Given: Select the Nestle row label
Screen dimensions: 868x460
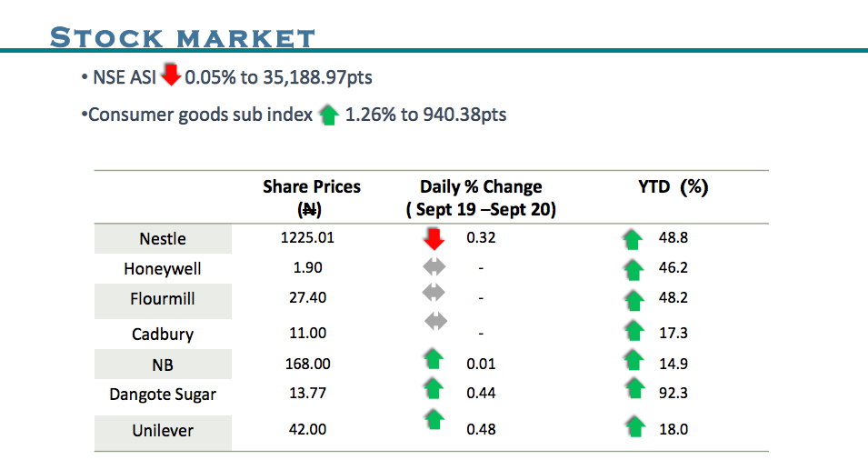Looking at the screenshot, I should [x=163, y=239].
